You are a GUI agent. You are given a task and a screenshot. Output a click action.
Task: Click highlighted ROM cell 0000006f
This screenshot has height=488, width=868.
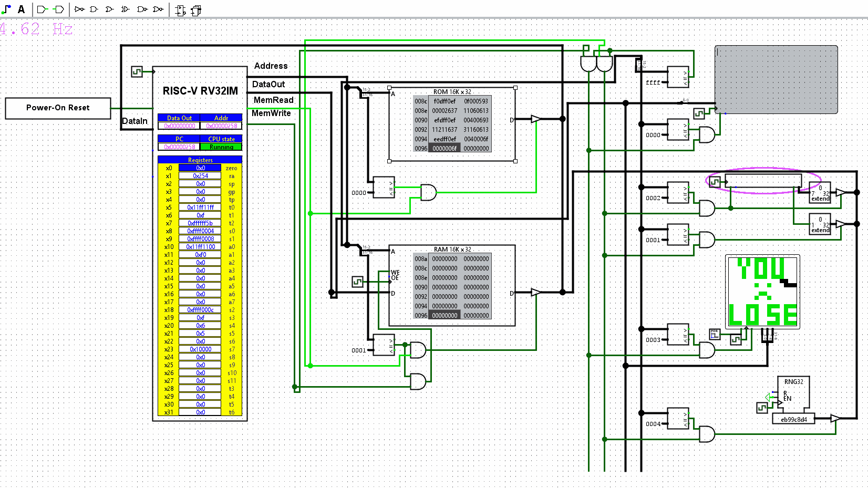445,149
